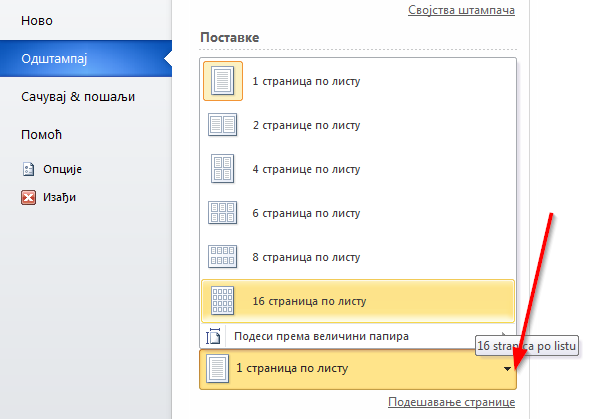Click the 1-page-per-sheet layout icon
This screenshot has width=589, height=419.
tap(223, 81)
